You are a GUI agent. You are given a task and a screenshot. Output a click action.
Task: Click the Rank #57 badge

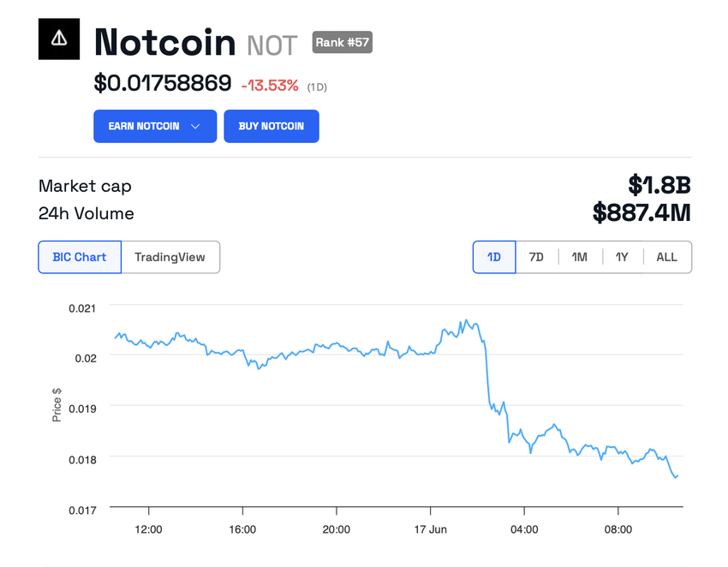(342, 42)
